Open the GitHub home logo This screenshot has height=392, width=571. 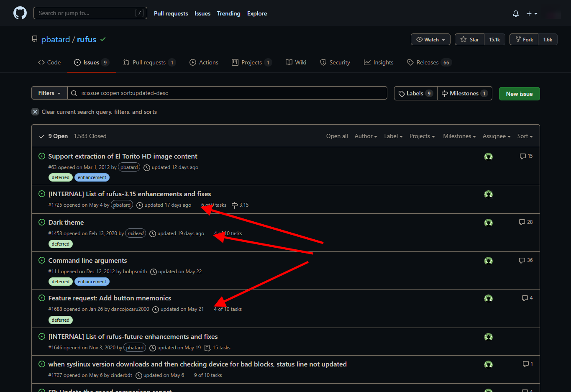pyautogui.click(x=20, y=13)
